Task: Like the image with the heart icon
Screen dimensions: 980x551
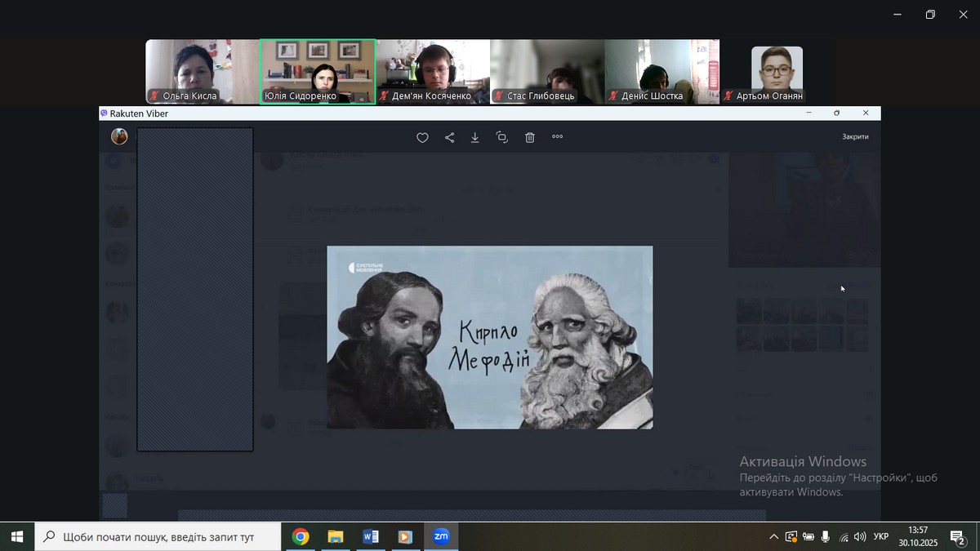Action: pos(422,138)
